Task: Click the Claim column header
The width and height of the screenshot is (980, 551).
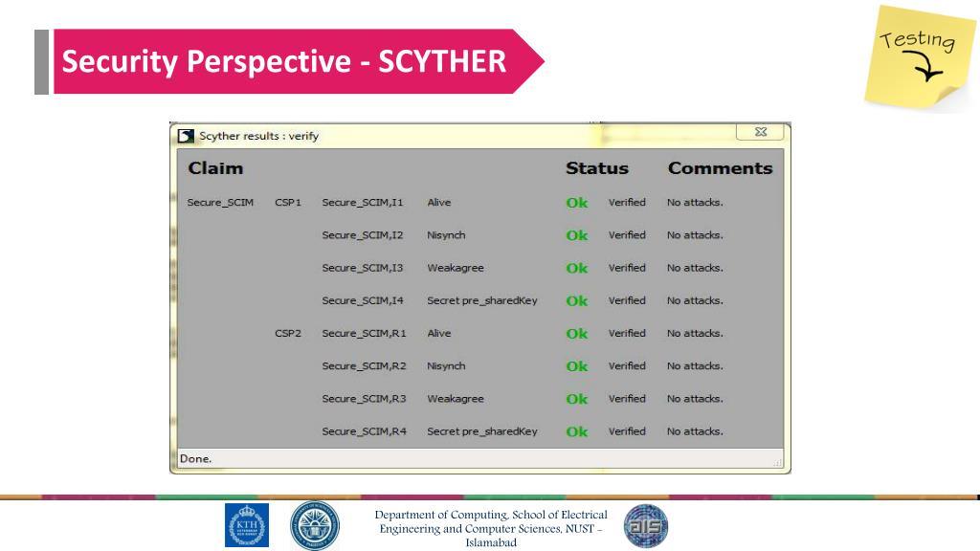Action: [x=215, y=168]
